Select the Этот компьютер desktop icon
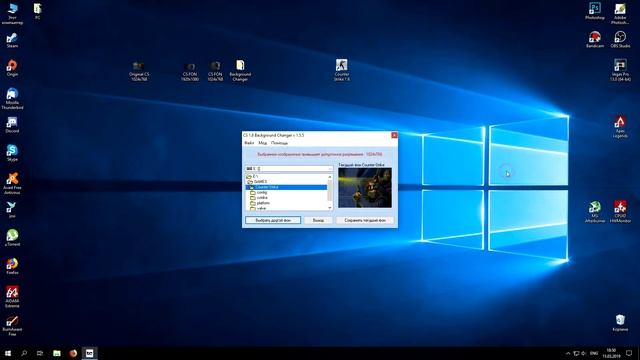Image resolution: width=640 pixels, height=360 pixels. (12, 13)
